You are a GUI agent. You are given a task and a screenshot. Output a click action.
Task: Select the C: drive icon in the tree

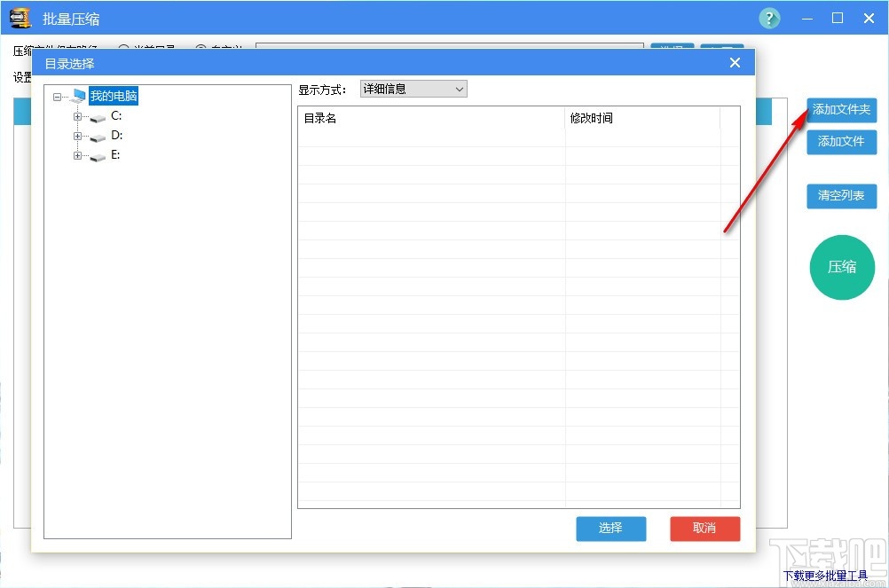click(98, 115)
